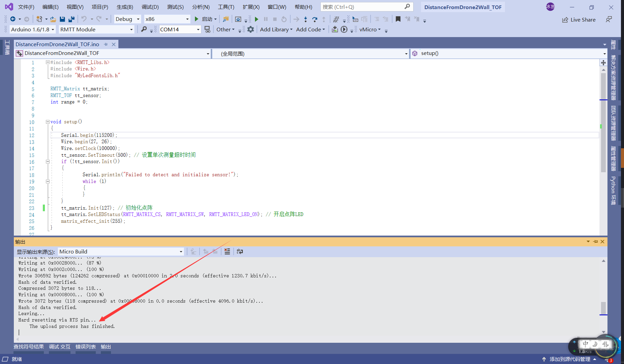Clear all output with the clear icon
624x364 pixels.
(x=227, y=251)
